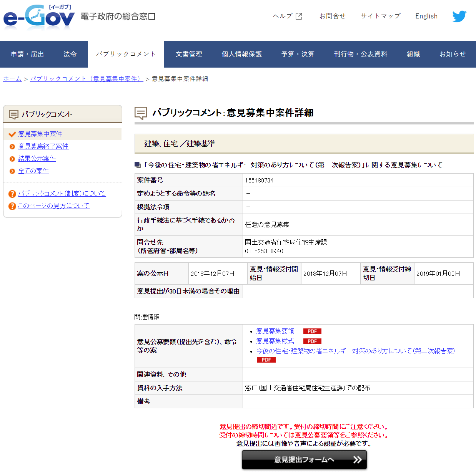This screenshot has height=474, width=476.
Task: Open 全ての案件 in the sidebar
Action: (33, 171)
